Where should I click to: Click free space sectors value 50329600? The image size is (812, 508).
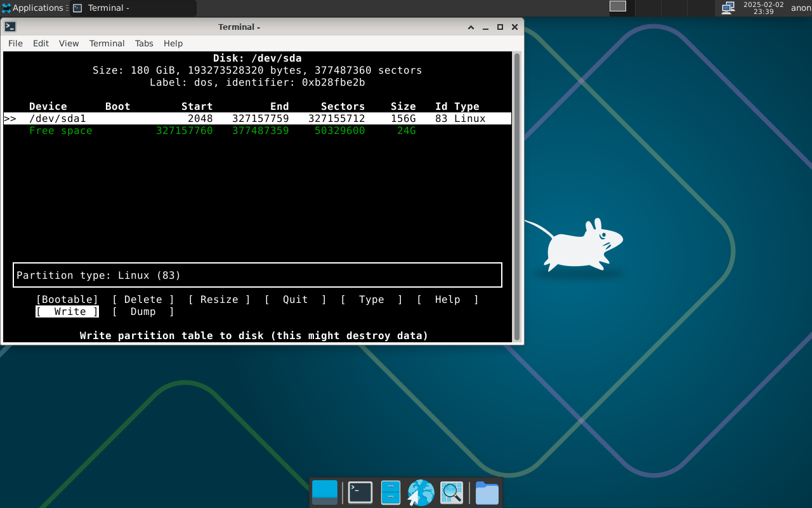[340, 131]
